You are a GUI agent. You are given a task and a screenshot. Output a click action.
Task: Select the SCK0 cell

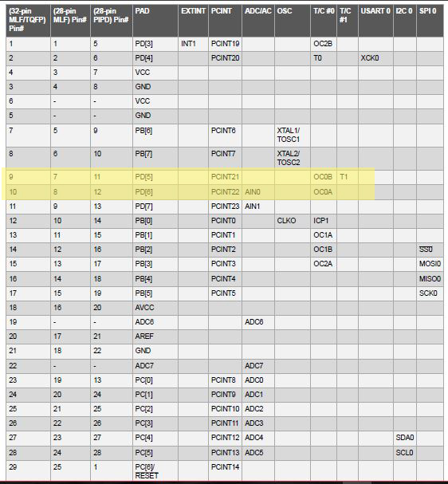tap(428, 293)
